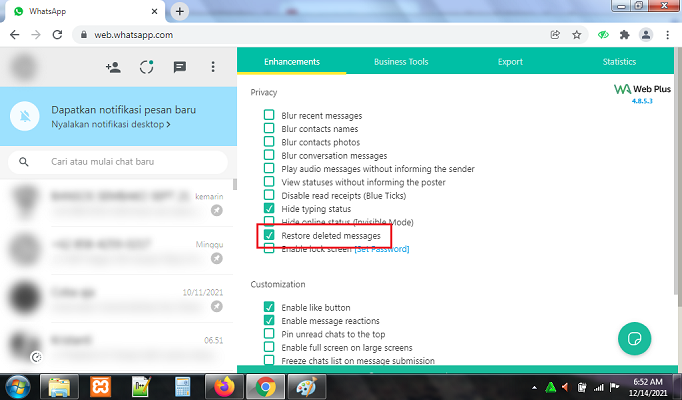Switch to the Business Tools tab

click(401, 62)
